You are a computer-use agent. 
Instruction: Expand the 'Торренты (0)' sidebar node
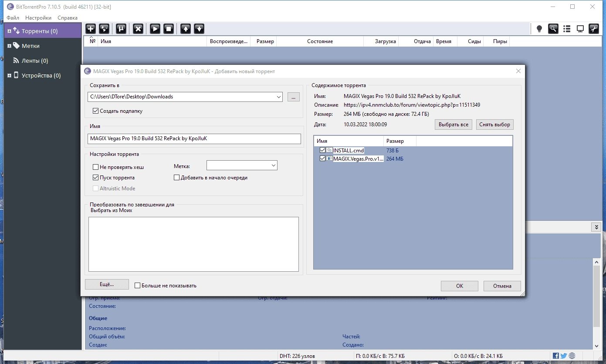[x=9, y=31]
